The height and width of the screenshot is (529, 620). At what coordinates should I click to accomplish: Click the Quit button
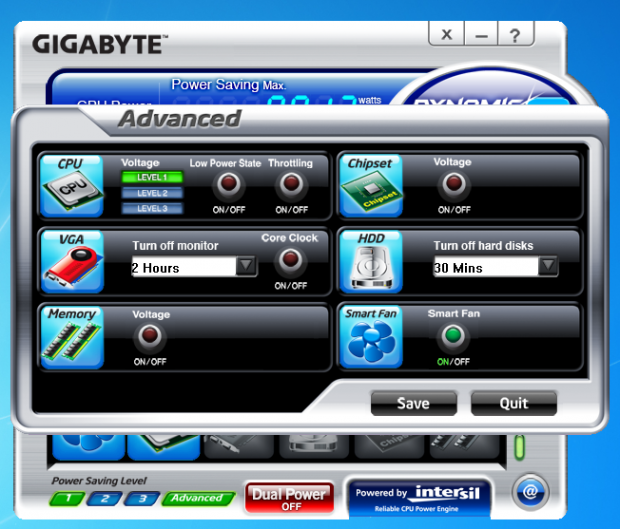click(x=514, y=403)
